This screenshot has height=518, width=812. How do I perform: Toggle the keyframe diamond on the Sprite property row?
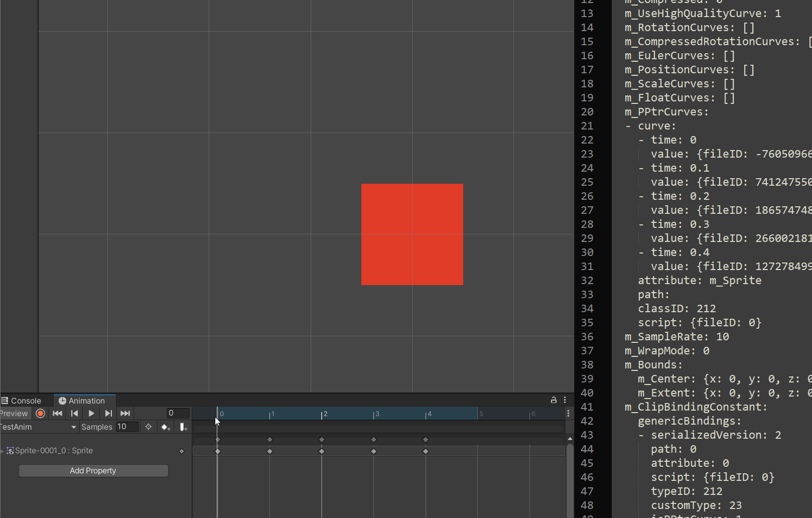[x=182, y=451]
